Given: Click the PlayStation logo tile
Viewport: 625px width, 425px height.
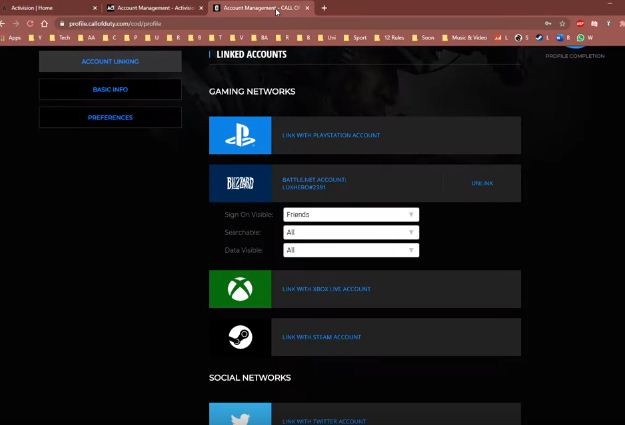Looking at the screenshot, I should [x=240, y=135].
